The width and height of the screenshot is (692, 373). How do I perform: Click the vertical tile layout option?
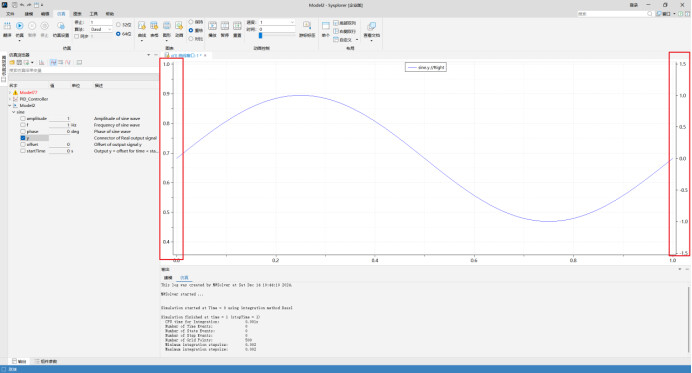point(344,31)
